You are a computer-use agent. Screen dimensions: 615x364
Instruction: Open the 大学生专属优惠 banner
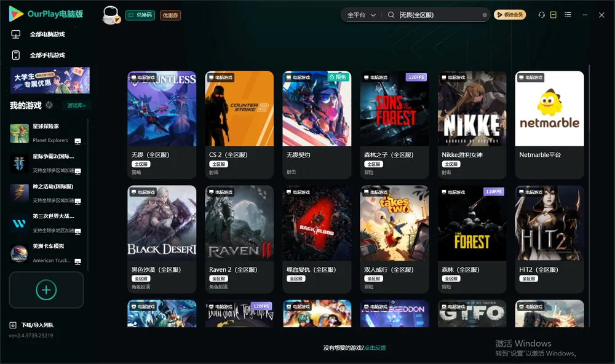coord(50,81)
